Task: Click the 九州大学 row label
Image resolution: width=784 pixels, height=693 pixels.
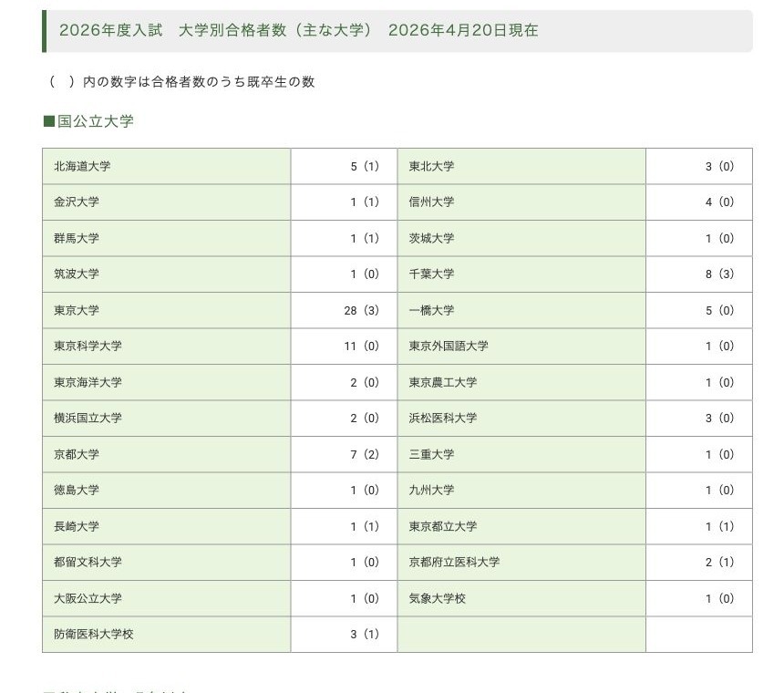Action: (x=431, y=490)
